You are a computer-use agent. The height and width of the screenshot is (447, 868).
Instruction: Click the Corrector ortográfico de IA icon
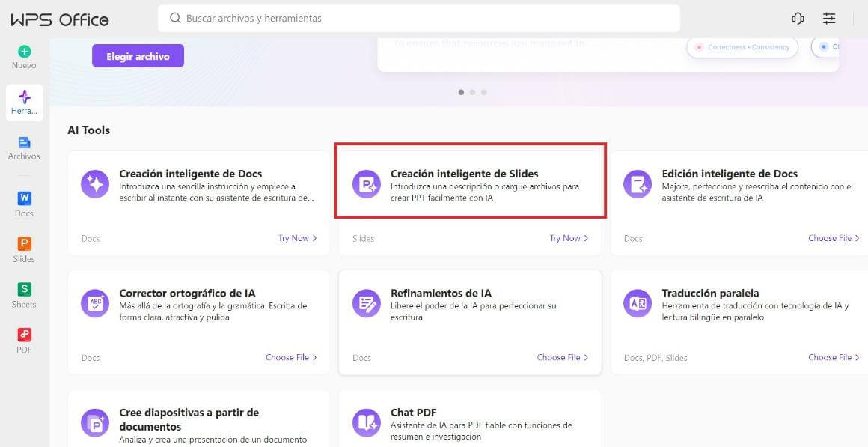click(x=95, y=303)
